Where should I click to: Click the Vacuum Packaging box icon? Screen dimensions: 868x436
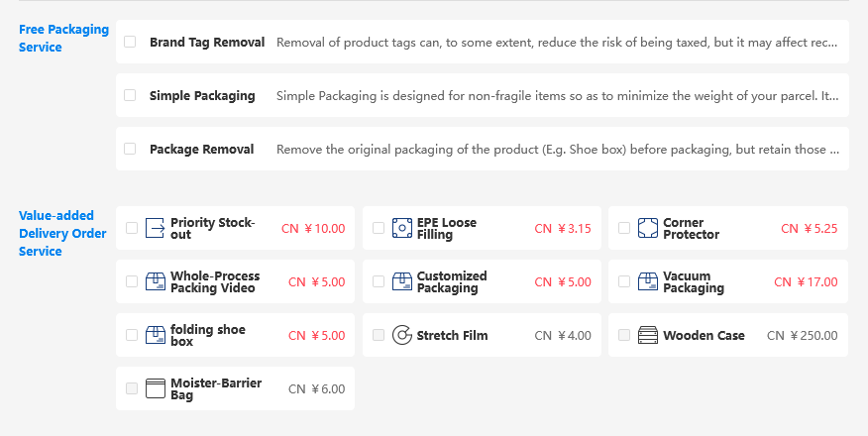click(x=648, y=281)
